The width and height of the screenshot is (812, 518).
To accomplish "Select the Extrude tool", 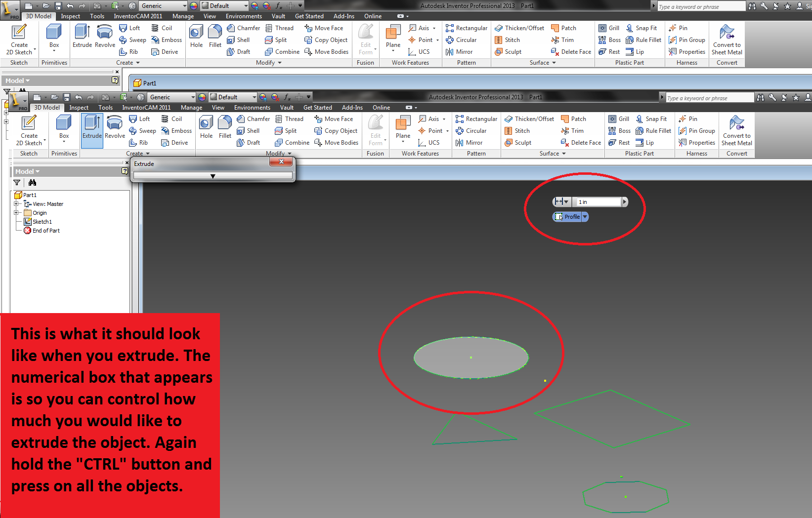I will coord(92,128).
